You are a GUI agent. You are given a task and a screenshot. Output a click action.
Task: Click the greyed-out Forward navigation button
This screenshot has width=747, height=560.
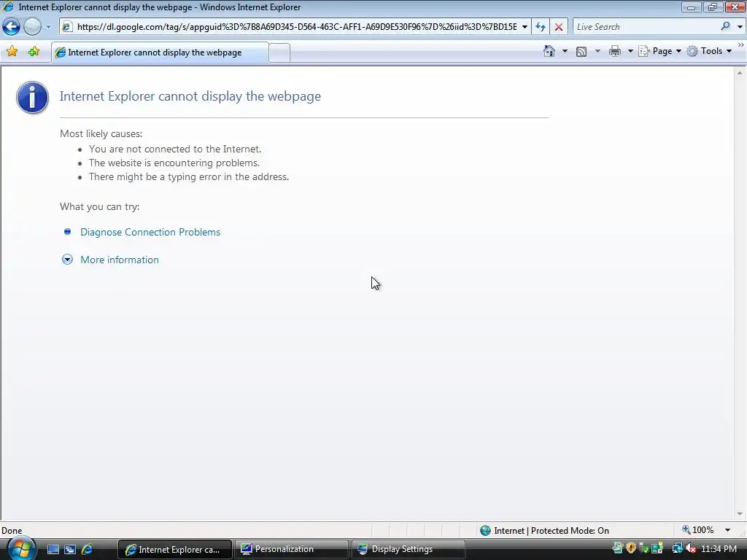[32, 27]
